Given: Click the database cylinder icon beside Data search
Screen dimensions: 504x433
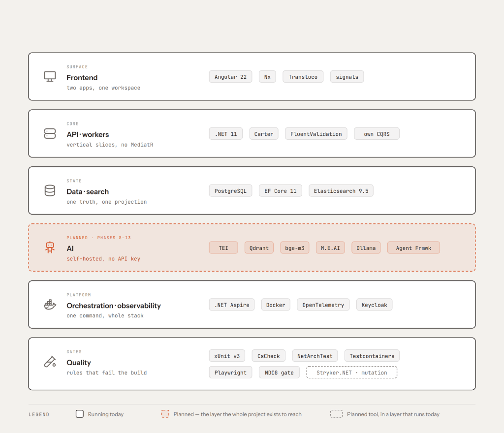Looking at the screenshot, I should [50, 190].
